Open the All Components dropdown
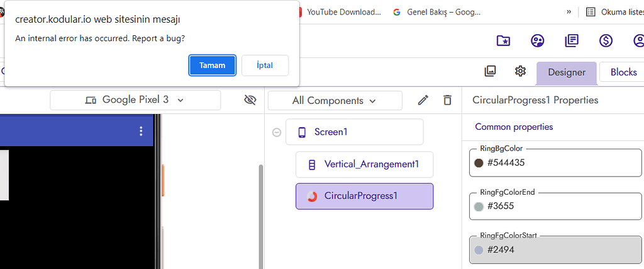 335,100
